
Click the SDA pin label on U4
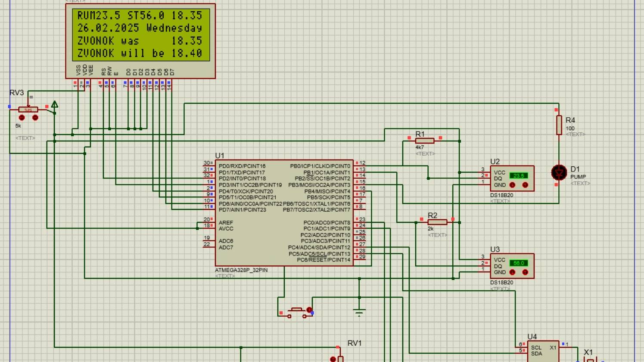(x=536, y=354)
